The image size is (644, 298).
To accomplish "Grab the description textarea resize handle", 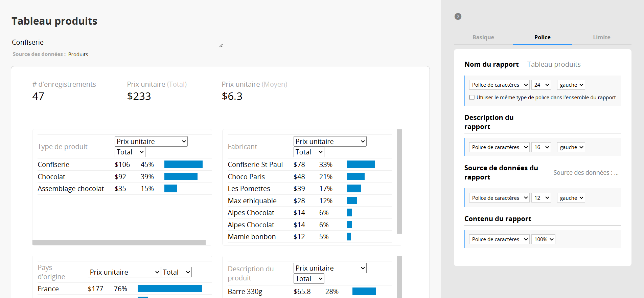I will pos(221,45).
